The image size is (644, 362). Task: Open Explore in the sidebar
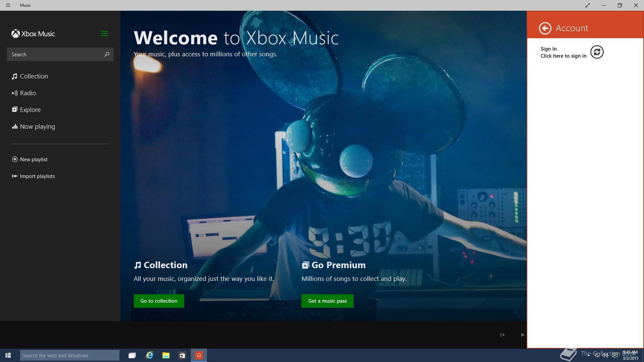[26, 110]
